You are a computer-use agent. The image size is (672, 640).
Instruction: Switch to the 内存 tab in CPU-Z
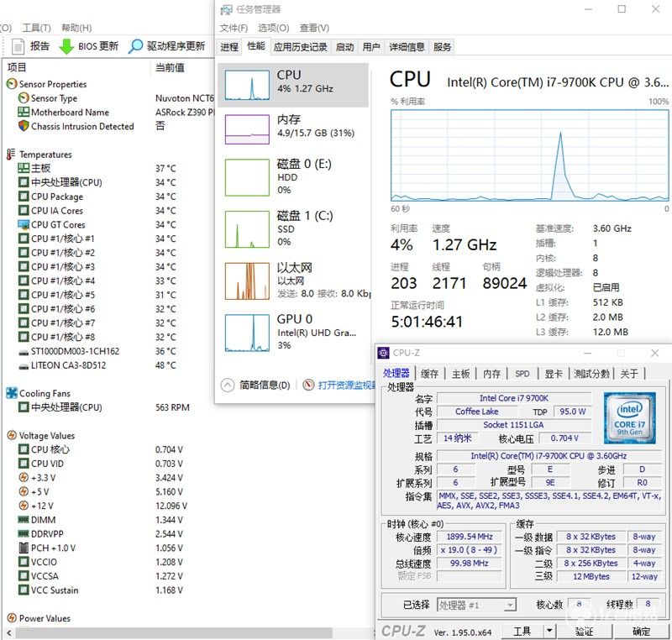click(x=491, y=374)
